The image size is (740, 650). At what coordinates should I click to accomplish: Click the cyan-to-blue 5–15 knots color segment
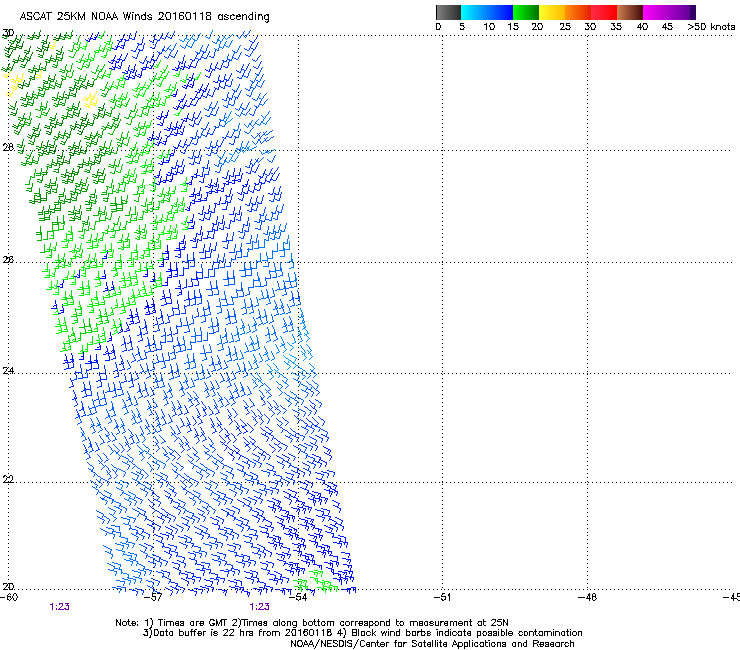[487, 12]
